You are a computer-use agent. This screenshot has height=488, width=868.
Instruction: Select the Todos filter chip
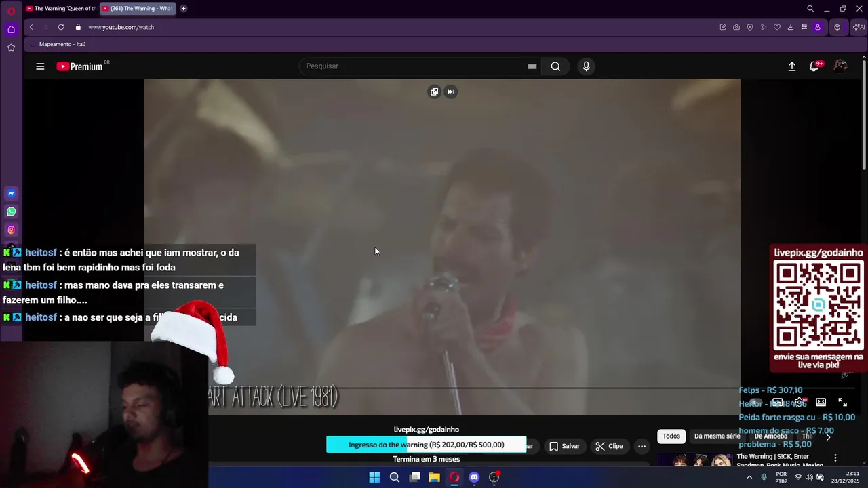671,436
